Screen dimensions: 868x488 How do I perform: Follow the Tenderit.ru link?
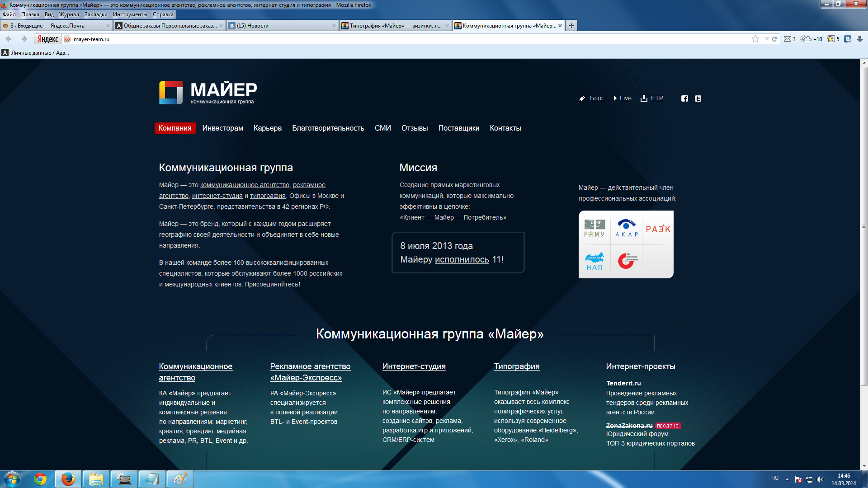pyautogui.click(x=623, y=383)
